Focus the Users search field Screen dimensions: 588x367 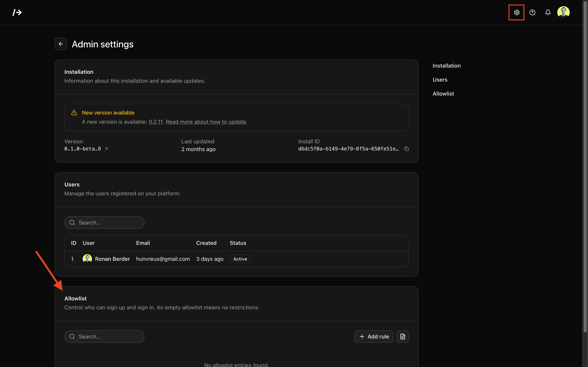[x=104, y=223]
